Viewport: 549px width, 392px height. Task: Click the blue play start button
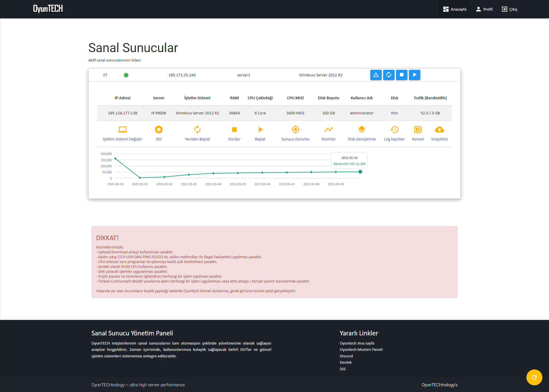415,75
